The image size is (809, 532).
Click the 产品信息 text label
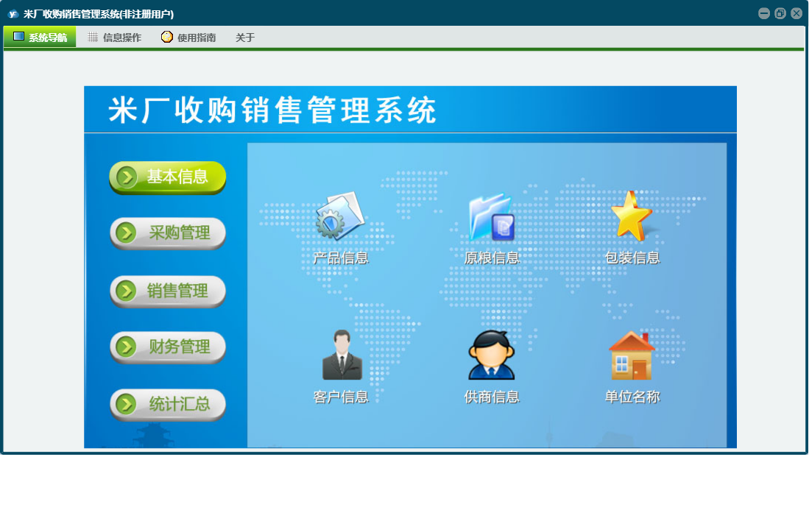point(341,258)
